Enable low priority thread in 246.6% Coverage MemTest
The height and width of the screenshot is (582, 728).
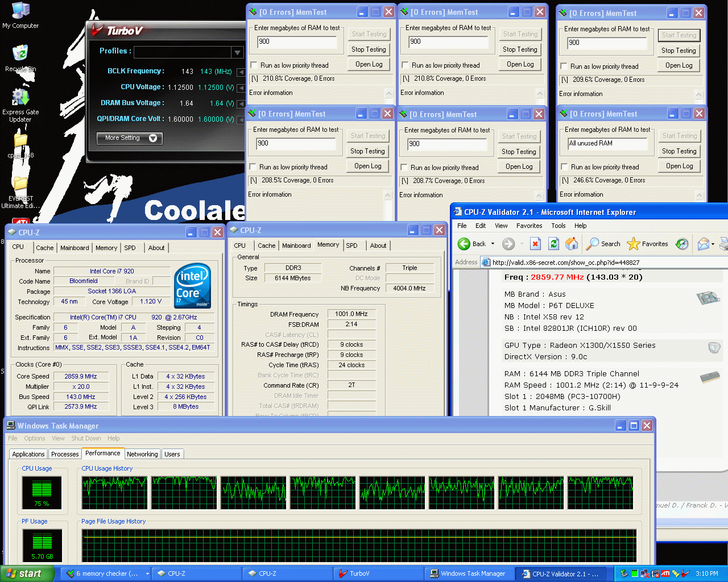[564, 167]
